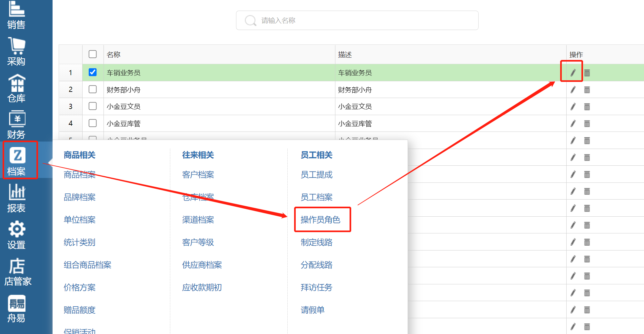Open the 舟易 module
Viewport: 644px width, 334px height.
pos(16,309)
